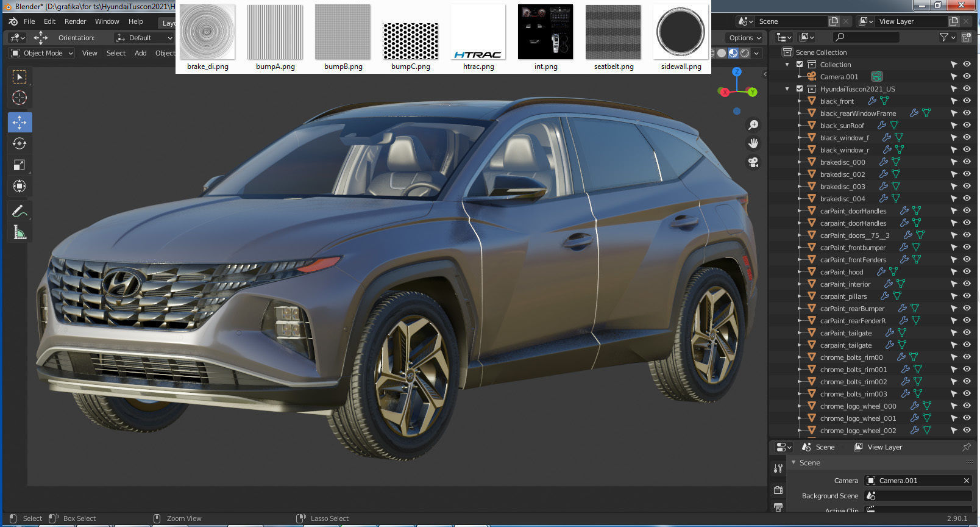Click the modifier wrench icon on black_front
Screen dimensions: 980x527
click(872, 101)
